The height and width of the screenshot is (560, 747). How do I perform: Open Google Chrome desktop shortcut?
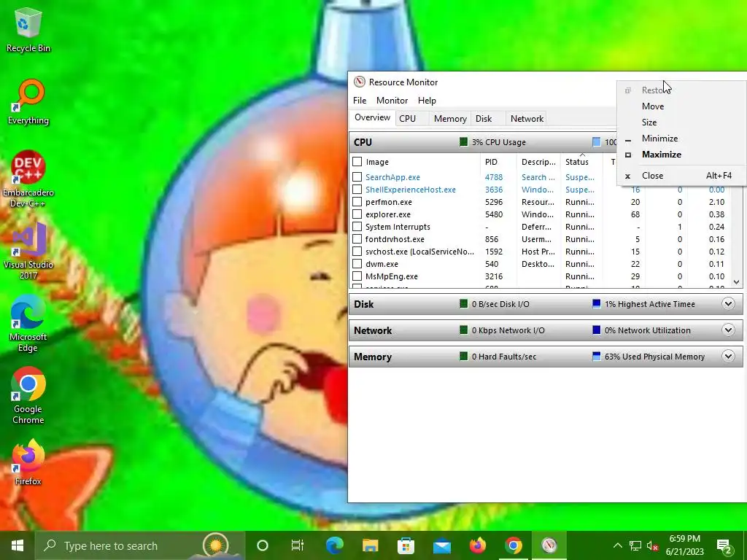[28, 396]
